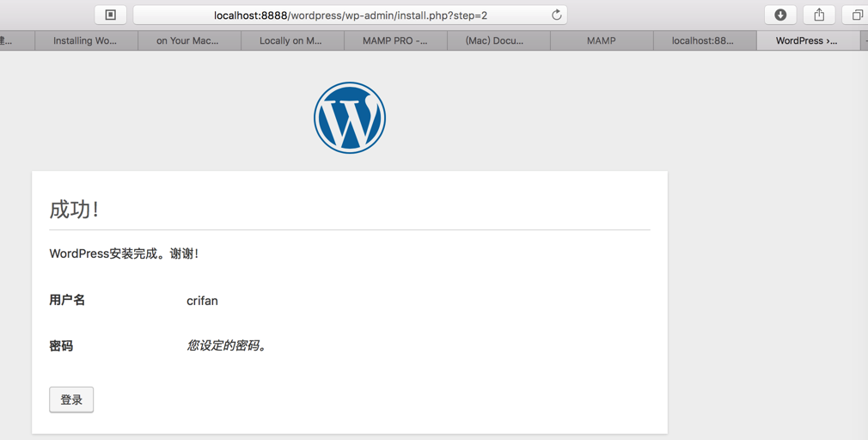
Task: Click the Safari sidebar toggle icon
Action: [x=111, y=15]
